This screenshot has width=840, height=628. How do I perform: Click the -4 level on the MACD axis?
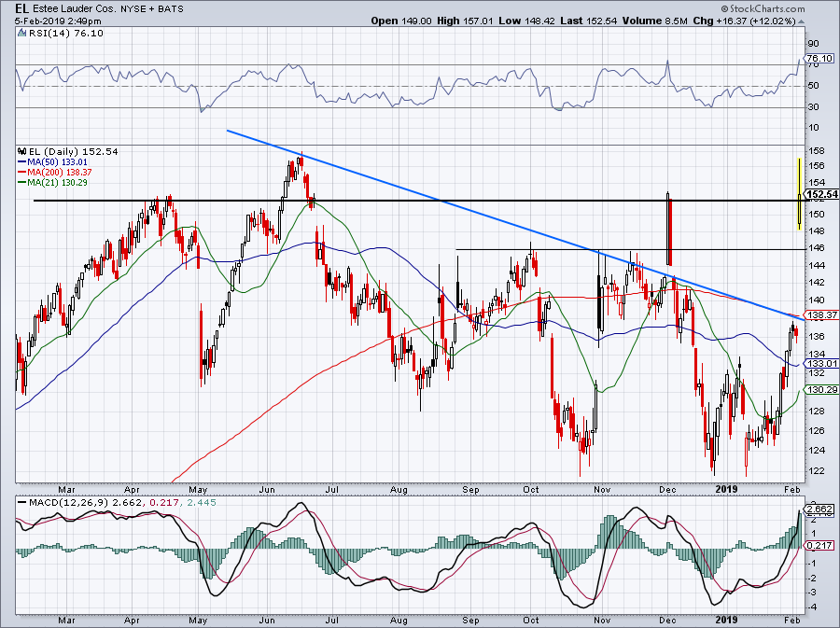point(811,607)
